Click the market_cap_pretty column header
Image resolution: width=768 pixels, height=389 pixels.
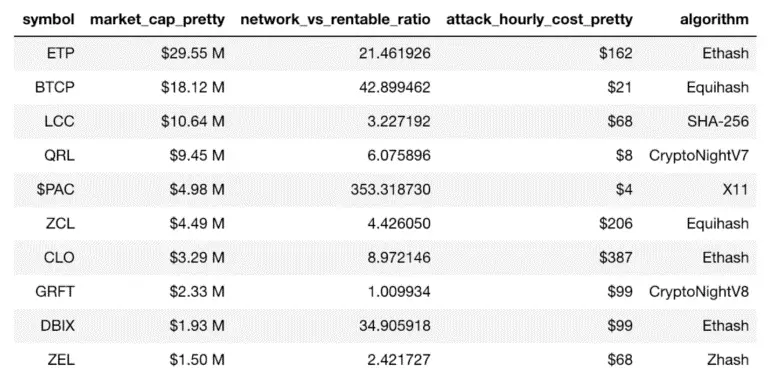pyautogui.click(x=157, y=20)
